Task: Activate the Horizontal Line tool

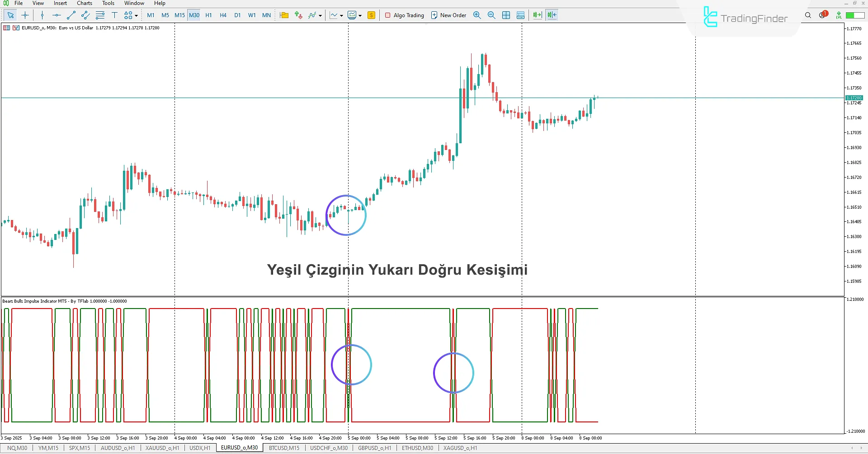Action: (56, 15)
